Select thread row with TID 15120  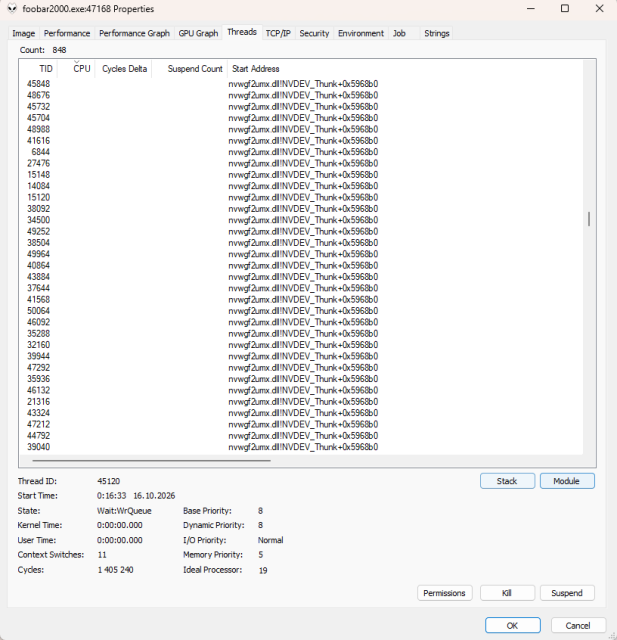point(301,197)
